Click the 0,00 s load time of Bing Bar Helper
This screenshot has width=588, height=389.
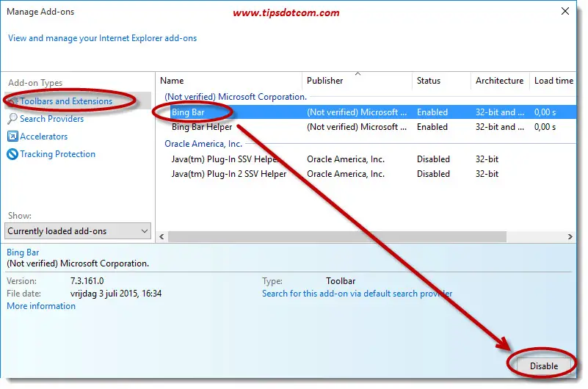pos(545,127)
